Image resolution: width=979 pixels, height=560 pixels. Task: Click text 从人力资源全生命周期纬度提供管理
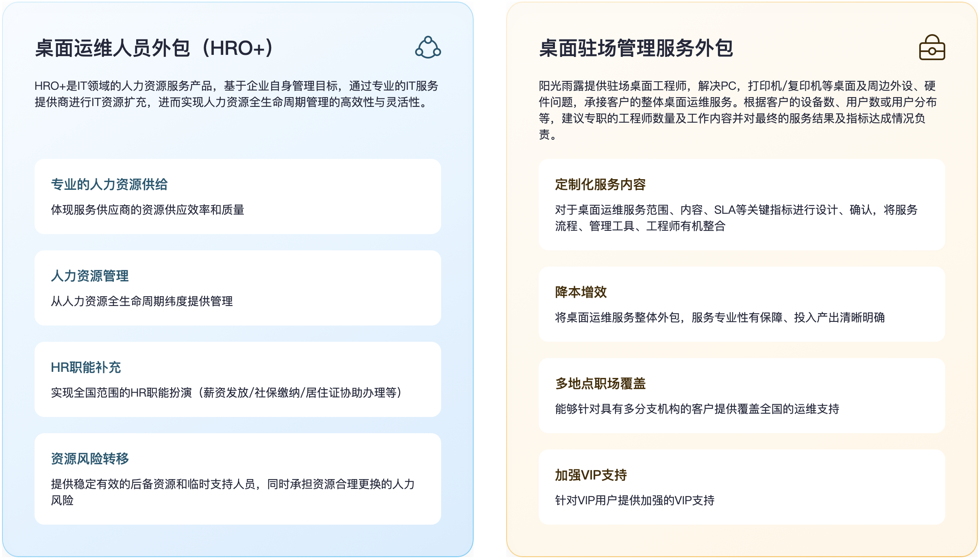pyautogui.click(x=141, y=301)
